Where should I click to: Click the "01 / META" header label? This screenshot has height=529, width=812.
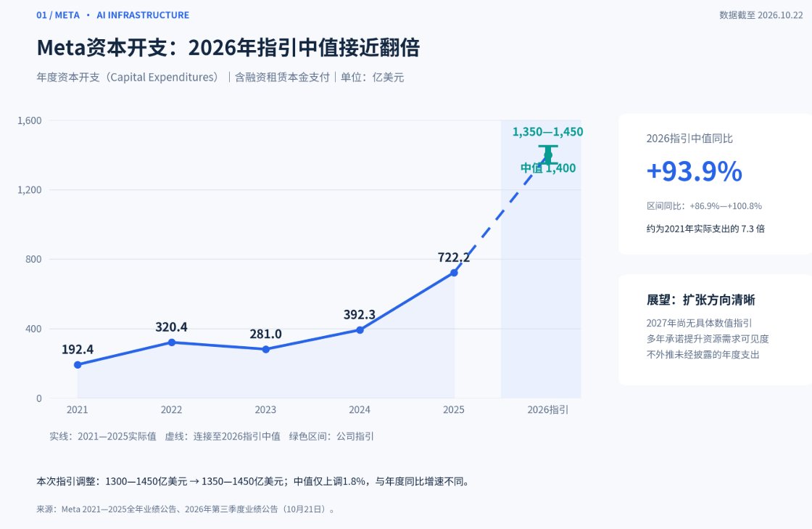58,15
